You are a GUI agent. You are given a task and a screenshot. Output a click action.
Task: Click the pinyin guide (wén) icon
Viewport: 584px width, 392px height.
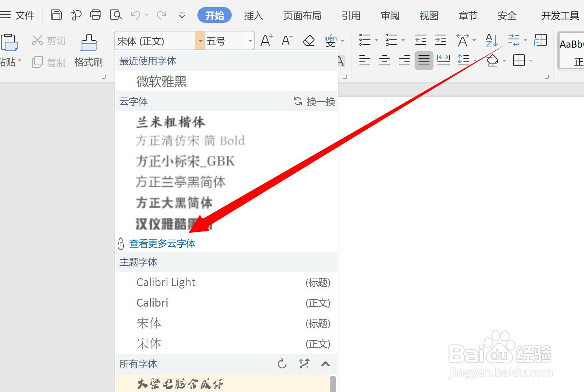coord(331,39)
